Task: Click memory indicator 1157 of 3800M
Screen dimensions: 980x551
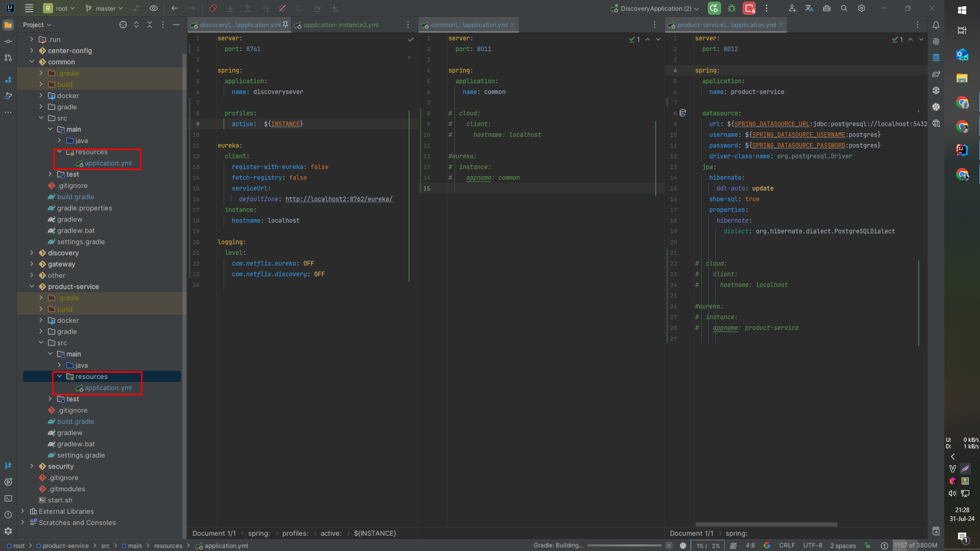Action: (x=916, y=545)
